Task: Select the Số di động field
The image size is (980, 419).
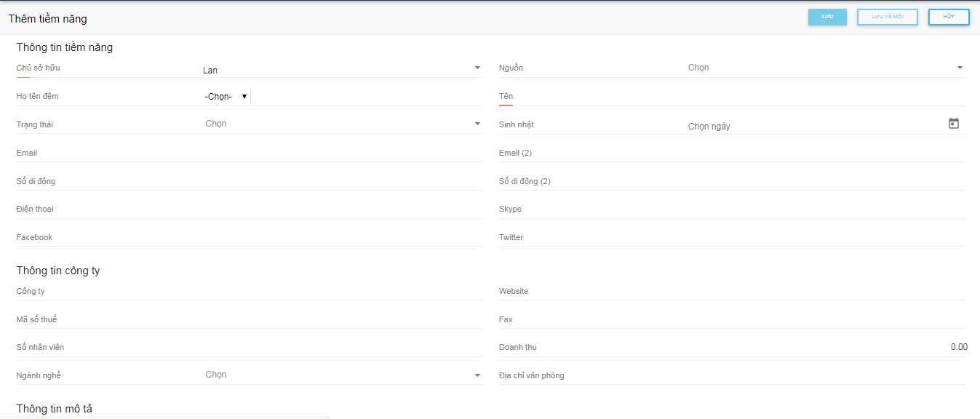Action: 342,181
